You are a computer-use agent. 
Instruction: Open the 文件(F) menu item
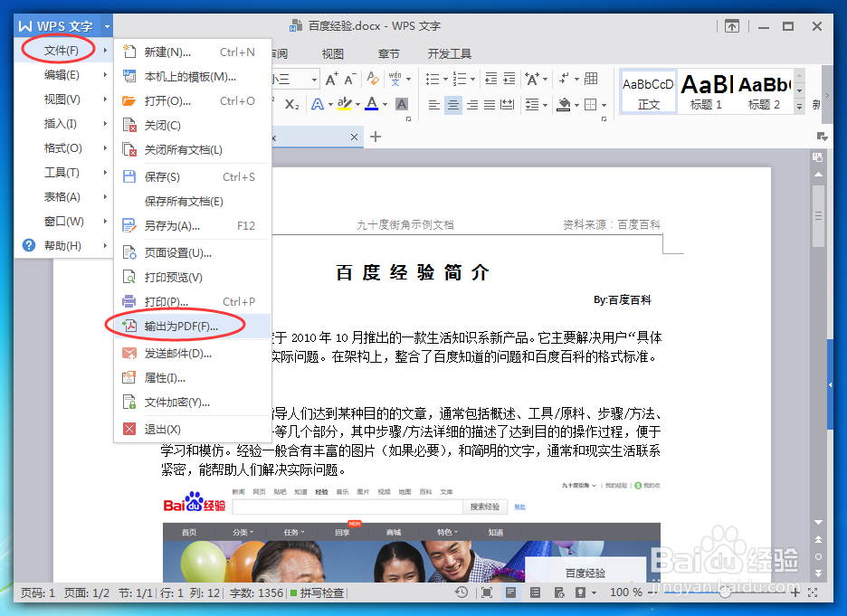(62, 51)
